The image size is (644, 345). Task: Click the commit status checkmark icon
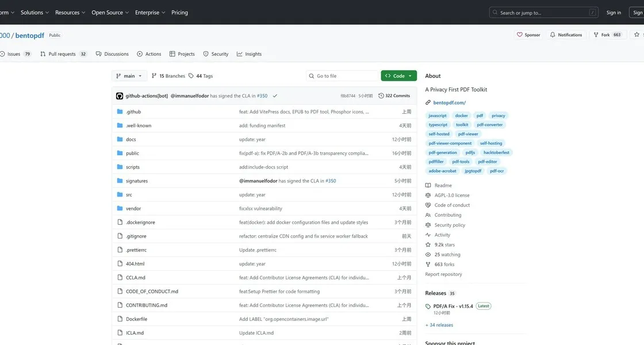(x=275, y=96)
